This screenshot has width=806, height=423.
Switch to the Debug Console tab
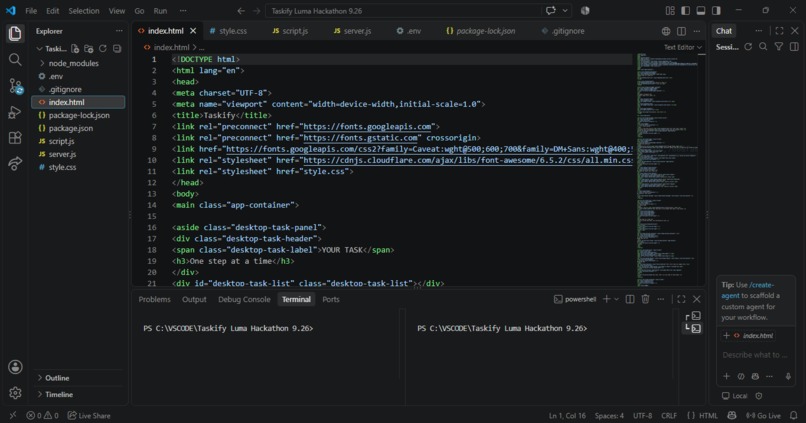244,299
